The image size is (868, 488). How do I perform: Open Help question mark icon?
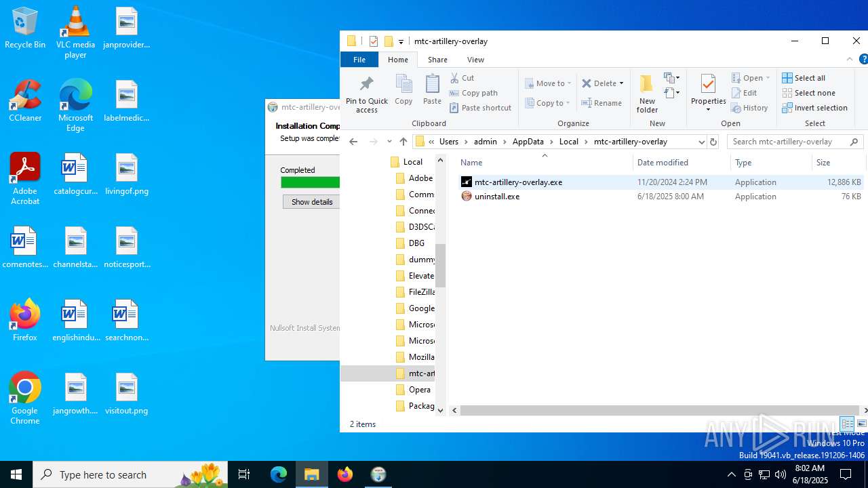pos(863,60)
